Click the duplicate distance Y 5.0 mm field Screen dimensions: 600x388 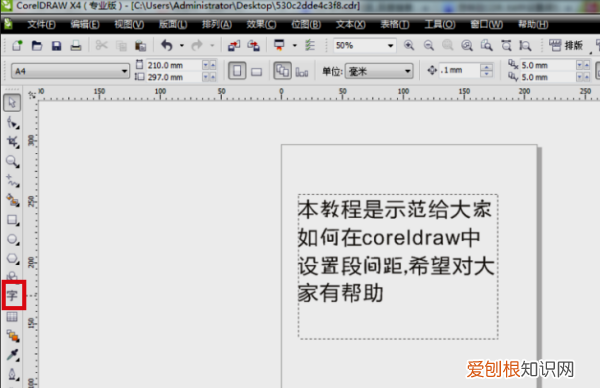(x=548, y=77)
